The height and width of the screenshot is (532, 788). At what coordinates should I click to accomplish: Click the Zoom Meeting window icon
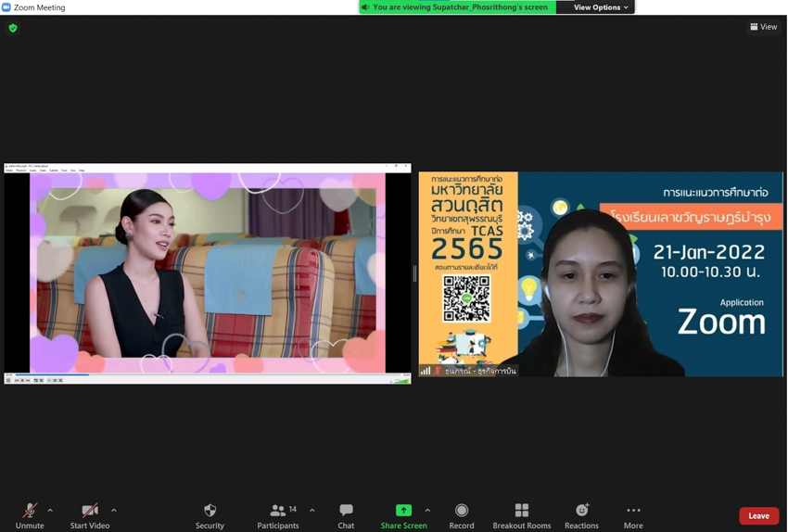coord(6,7)
